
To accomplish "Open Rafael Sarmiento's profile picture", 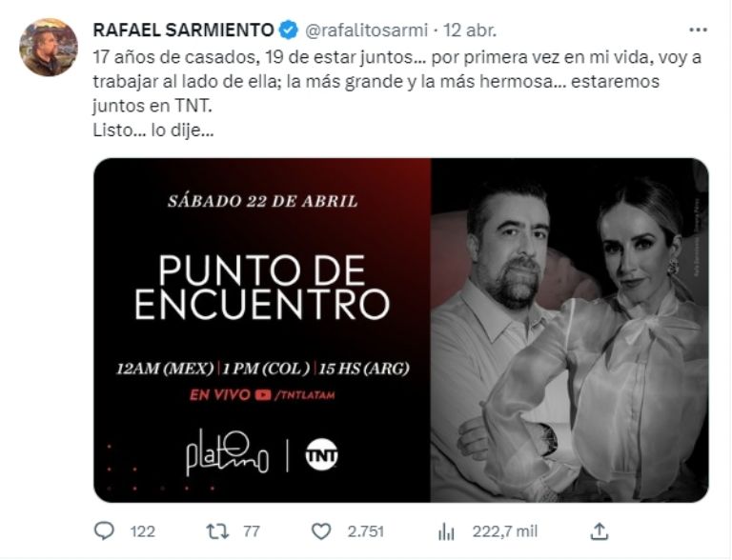I will pyautogui.click(x=48, y=47).
